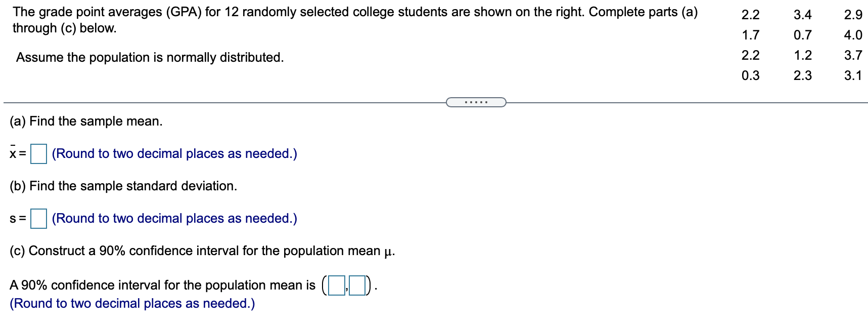This screenshot has height=329, width=868.
Task: Click the GPA value 2.3
Action: (x=802, y=76)
